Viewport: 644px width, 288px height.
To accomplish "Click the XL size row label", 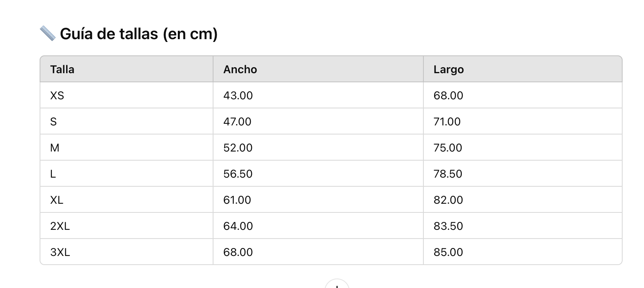I will point(57,200).
